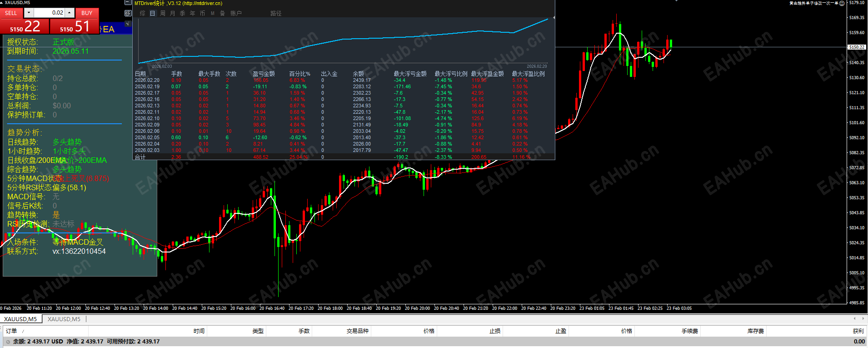The height and width of the screenshot is (348, 868).
Task: Open the 账户 account tab in MTDriver
Action: [236, 14]
